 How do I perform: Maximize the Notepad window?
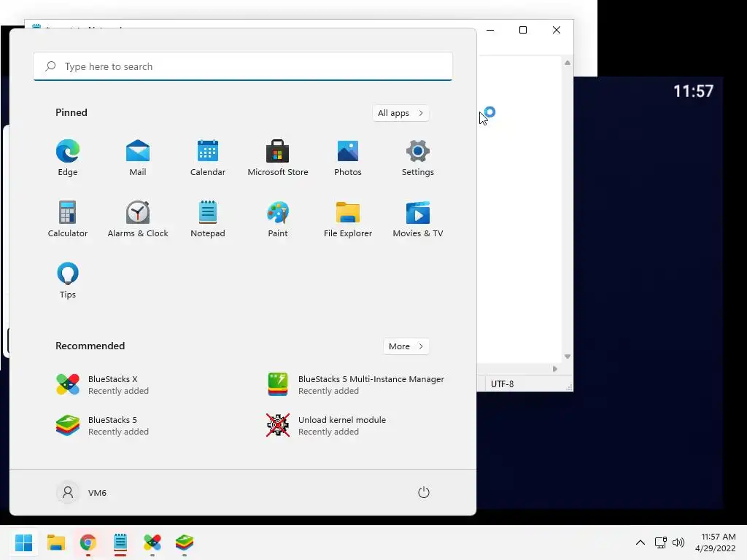(523, 30)
